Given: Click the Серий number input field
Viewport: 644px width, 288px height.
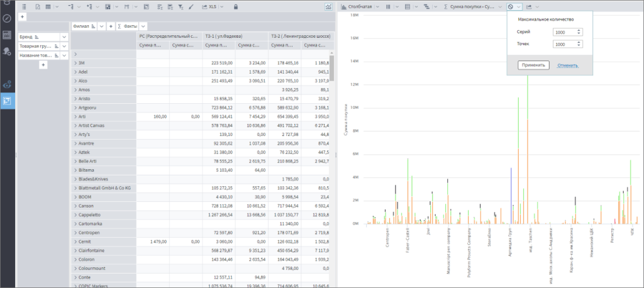Looking at the screenshot, I should (x=562, y=32).
